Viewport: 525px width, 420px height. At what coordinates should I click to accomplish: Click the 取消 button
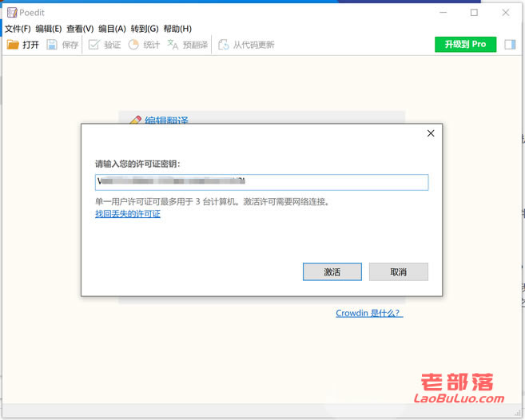coord(399,271)
